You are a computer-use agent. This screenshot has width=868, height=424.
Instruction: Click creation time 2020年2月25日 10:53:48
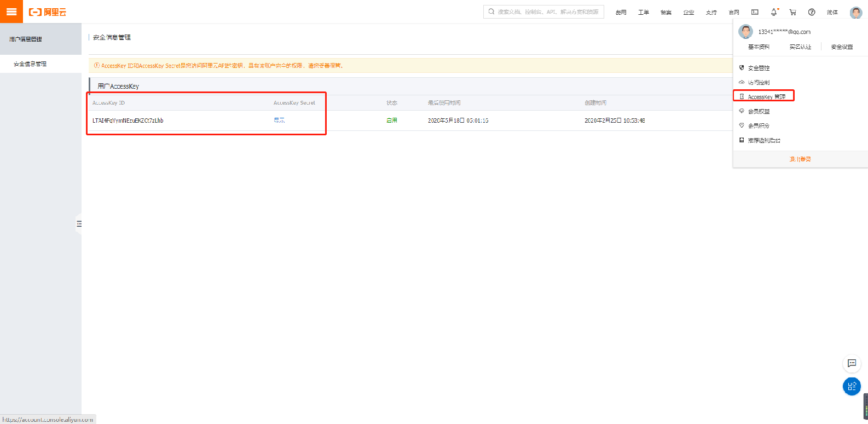click(x=615, y=121)
